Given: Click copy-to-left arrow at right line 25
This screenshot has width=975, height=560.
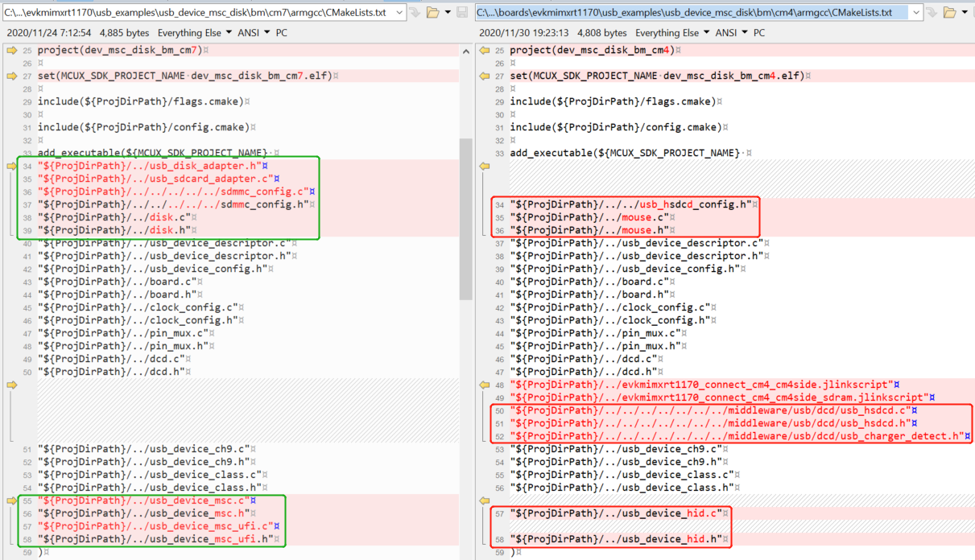Looking at the screenshot, I should pyautogui.click(x=485, y=51).
